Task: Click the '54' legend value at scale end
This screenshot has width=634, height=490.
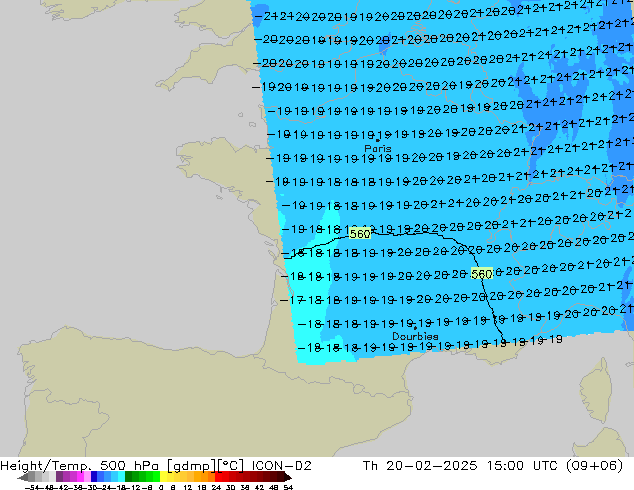Action: pyautogui.click(x=288, y=487)
